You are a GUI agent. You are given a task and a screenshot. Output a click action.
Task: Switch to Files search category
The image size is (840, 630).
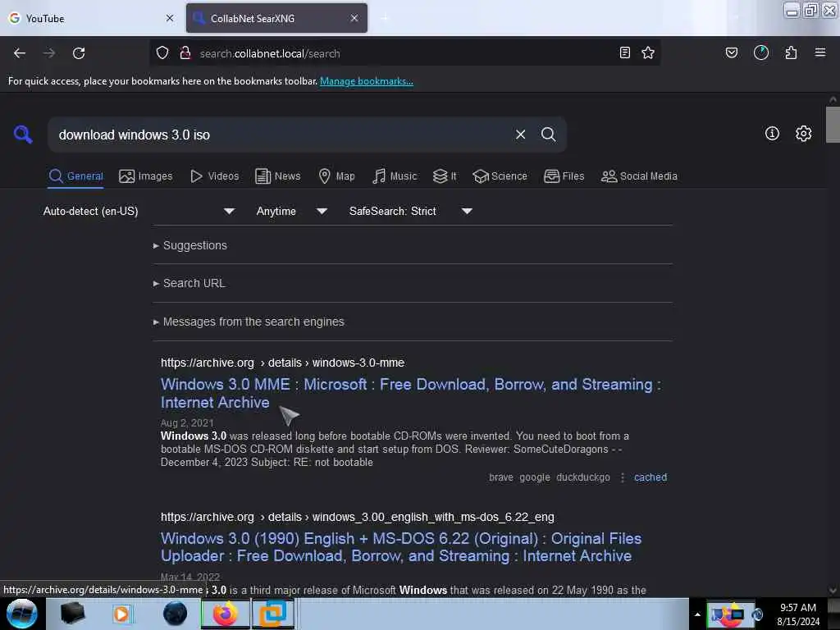[564, 176]
